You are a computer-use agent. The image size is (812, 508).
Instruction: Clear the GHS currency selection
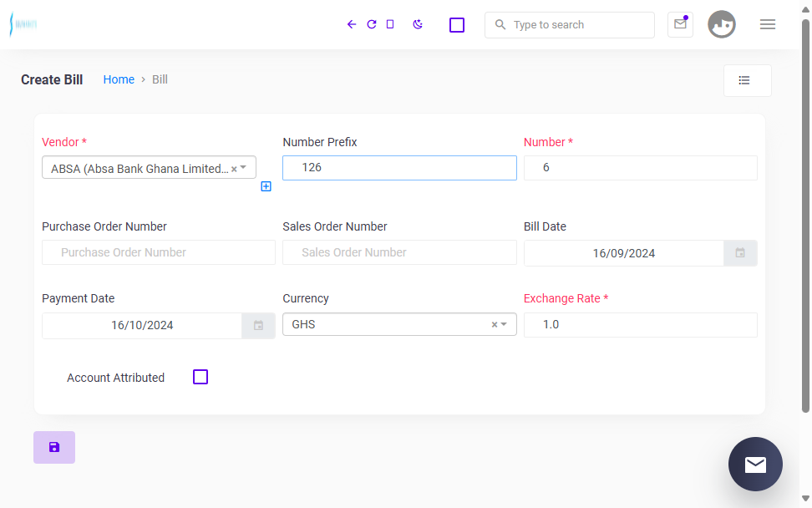(x=494, y=325)
